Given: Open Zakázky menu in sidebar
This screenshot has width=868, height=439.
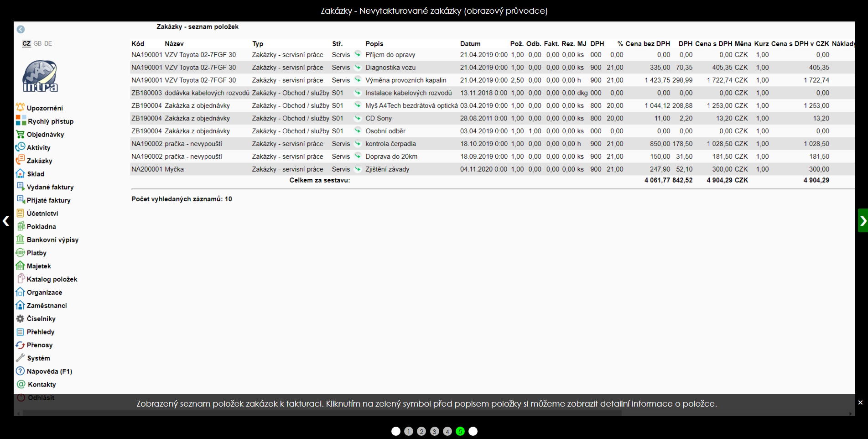Looking at the screenshot, I should coord(39,161).
